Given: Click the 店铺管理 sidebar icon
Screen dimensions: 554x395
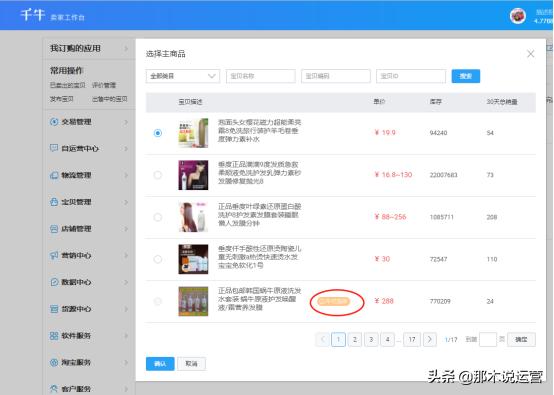Looking at the screenshot, I should pos(54,229).
